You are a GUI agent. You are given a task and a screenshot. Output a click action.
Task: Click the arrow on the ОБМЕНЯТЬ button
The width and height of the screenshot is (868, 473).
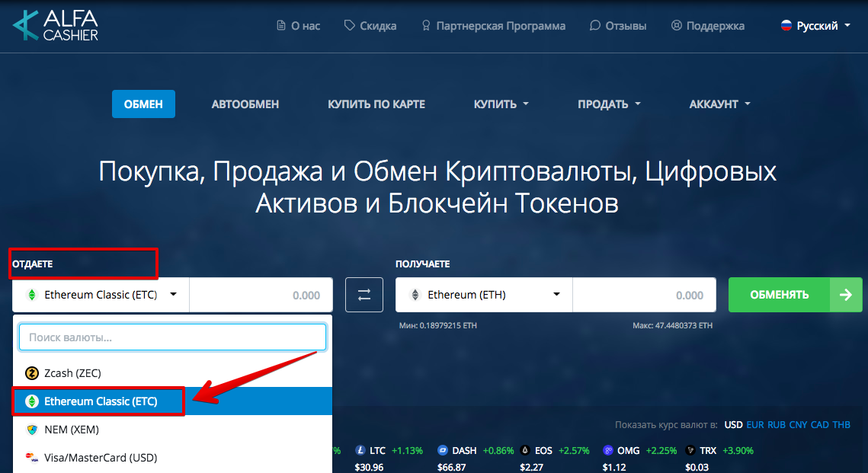point(846,295)
